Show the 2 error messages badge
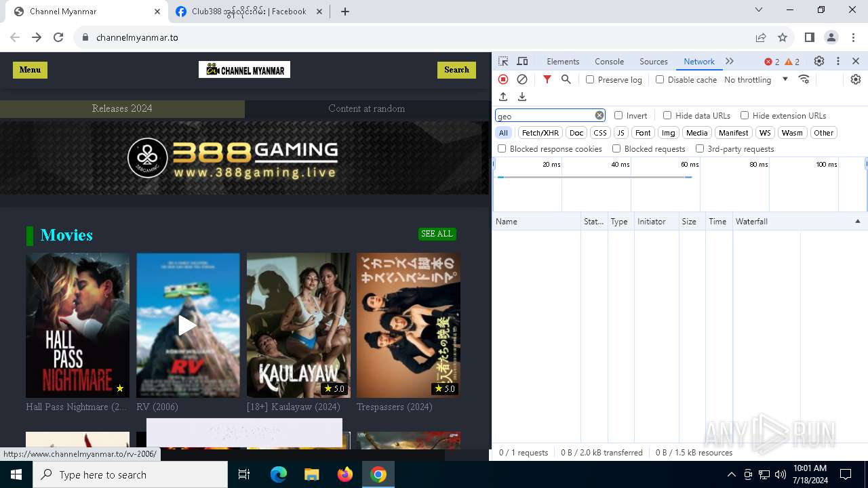The width and height of the screenshot is (868, 488). tap(772, 62)
